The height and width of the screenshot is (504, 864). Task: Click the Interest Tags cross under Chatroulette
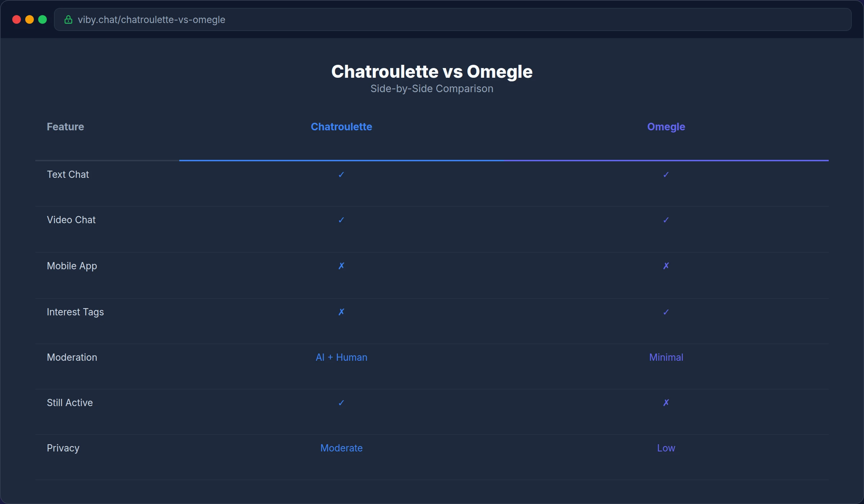pos(341,312)
